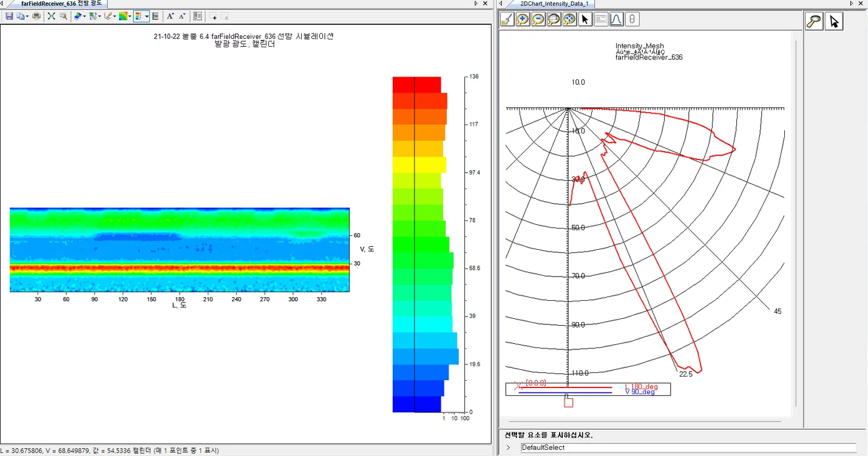Decrease the chart font size

click(x=182, y=16)
